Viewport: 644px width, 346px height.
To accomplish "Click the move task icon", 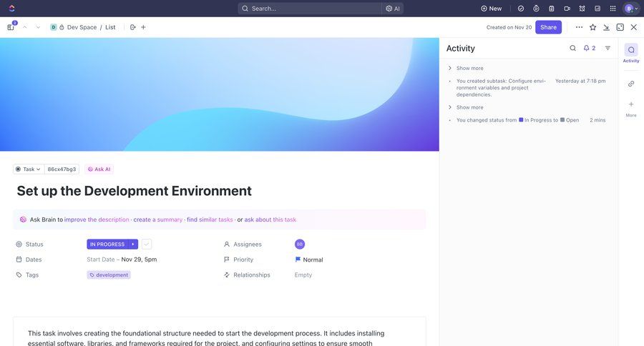I will [x=132, y=27].
